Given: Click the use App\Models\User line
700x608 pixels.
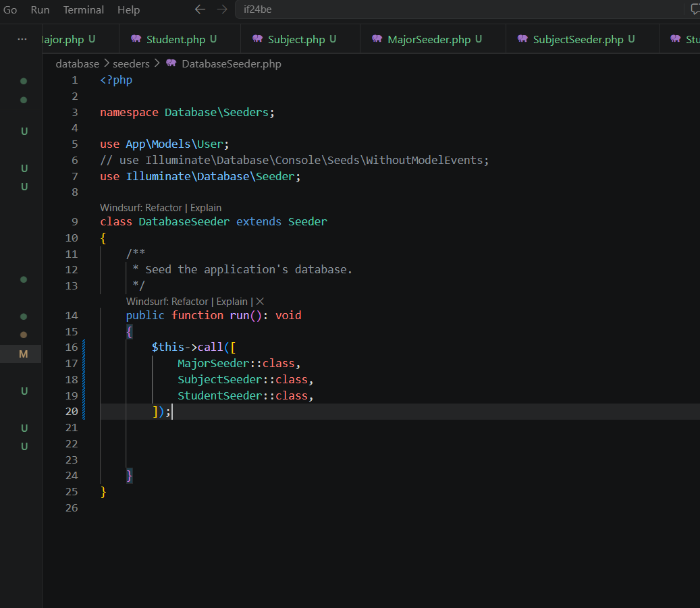Looking at the screenshot, I should [x=164, y=144].
